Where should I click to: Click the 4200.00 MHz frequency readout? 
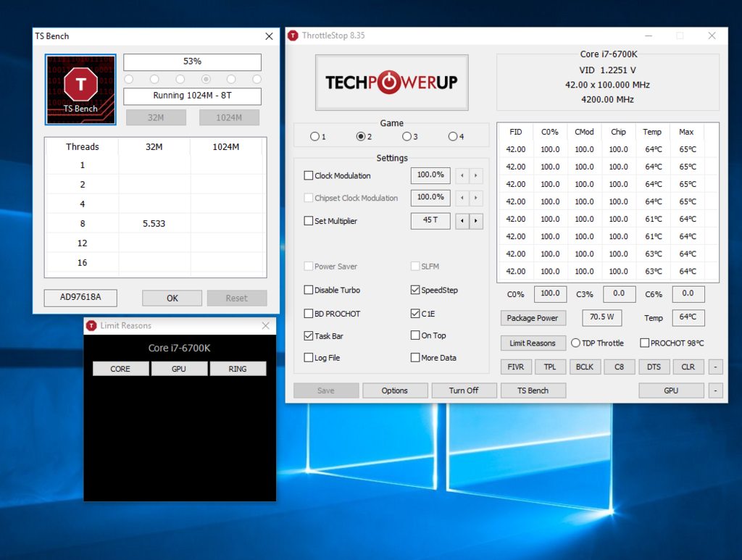click(x=608, y=100)
